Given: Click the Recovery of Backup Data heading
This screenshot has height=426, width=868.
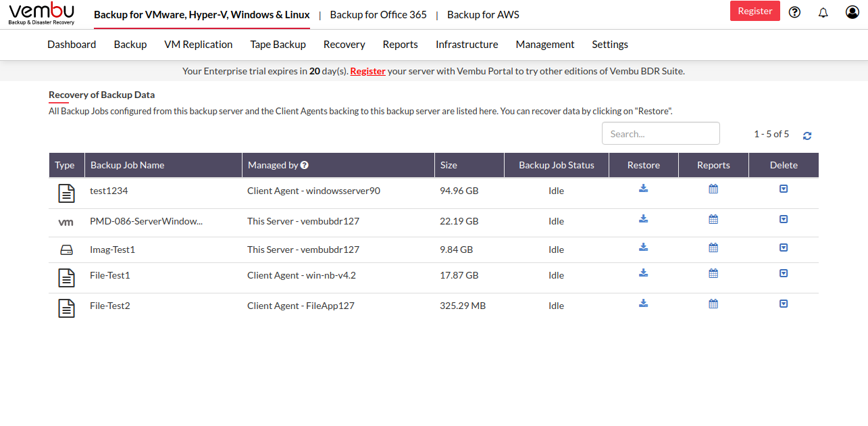Looking at the screenshot, I should coord(101,95).
